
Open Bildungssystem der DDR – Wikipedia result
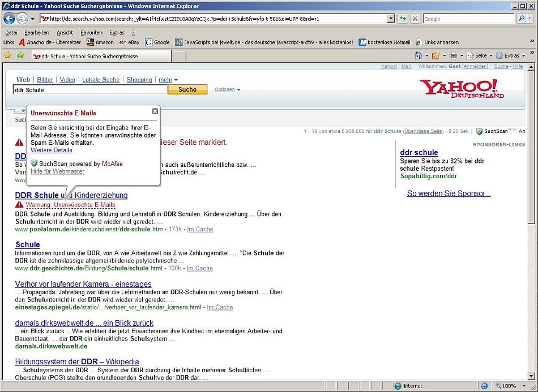77,361
